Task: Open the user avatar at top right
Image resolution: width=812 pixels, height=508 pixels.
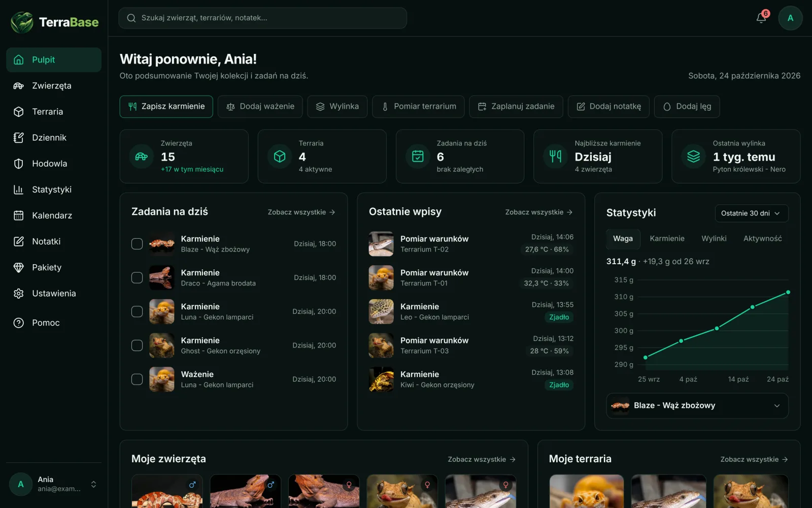Action: [790, 18]
